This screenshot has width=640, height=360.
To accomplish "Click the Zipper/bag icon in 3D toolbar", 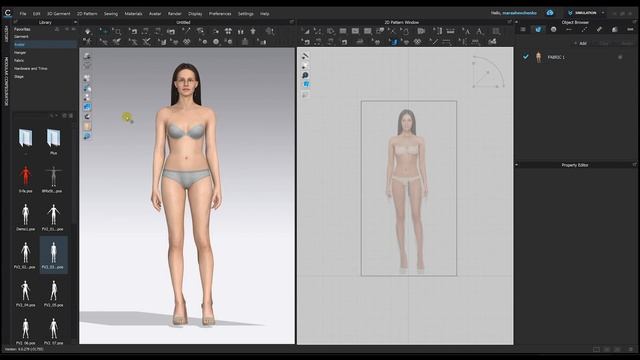I will coord(245,42).
